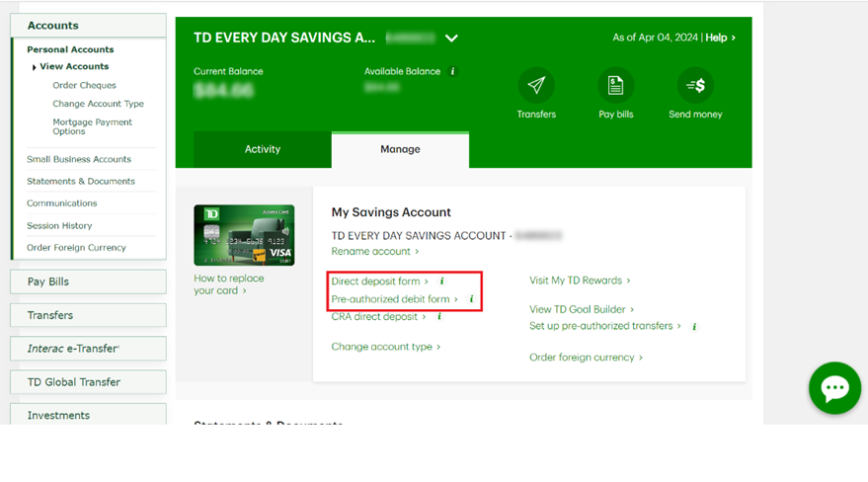This screenshot has height=482, width=868.
Task: Click the TD Visa debit card image
Action: [x=244, y=235]
